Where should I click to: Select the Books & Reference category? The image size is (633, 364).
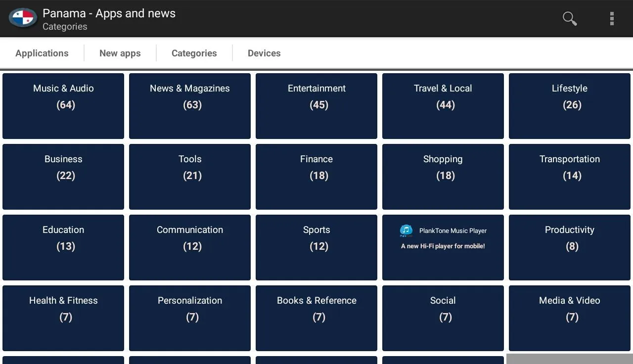[x=316, y=318]
